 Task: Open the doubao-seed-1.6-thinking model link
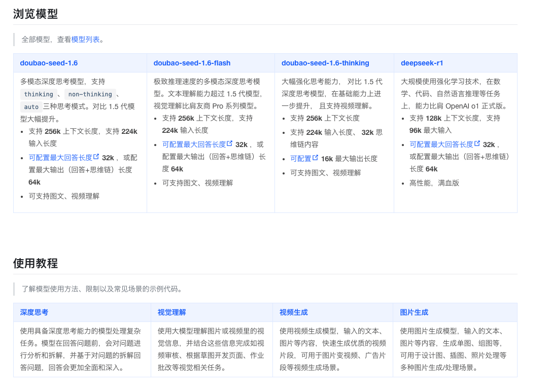coord(325,63)
